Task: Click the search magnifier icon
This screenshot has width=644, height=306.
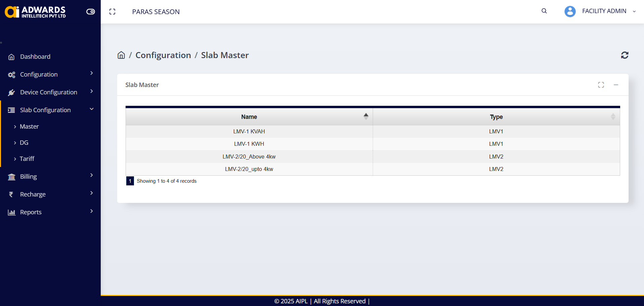Action: pyautogui.click(x=544, y=11)
